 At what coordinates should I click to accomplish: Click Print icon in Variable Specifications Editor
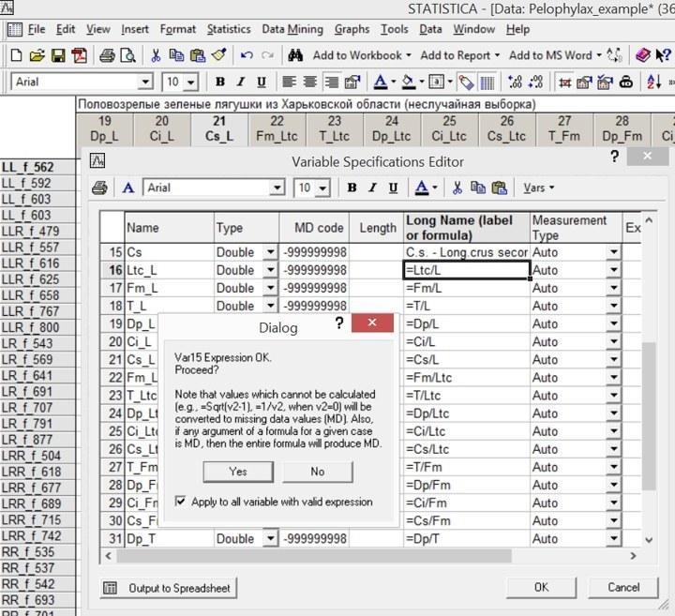[100, 188]
